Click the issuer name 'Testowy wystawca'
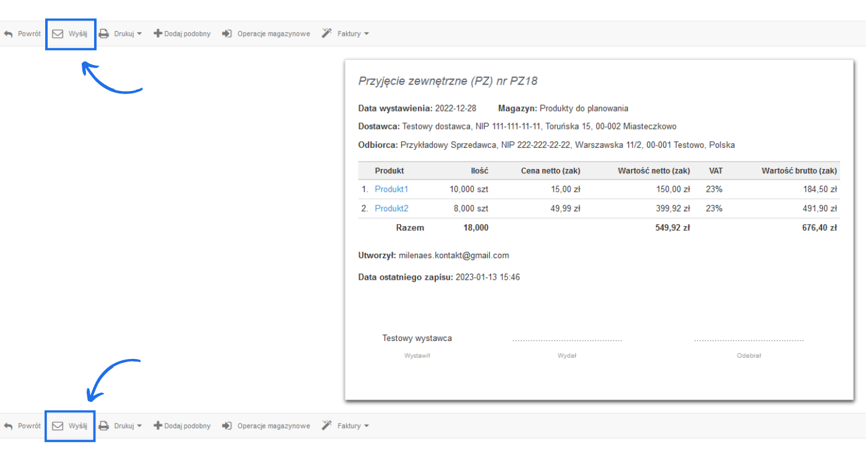The height and width of the screenshot is (463, 868). coord(417,339)
